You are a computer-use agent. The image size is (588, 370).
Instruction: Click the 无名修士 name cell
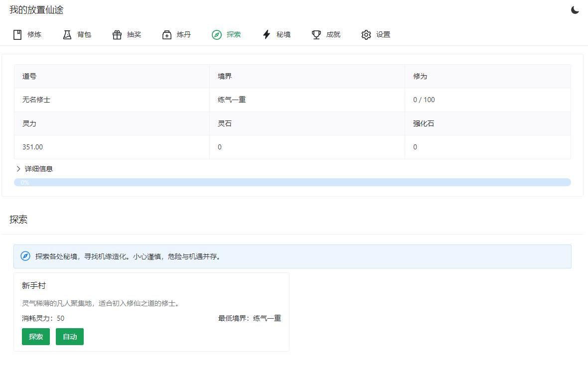tap(36, 100)
